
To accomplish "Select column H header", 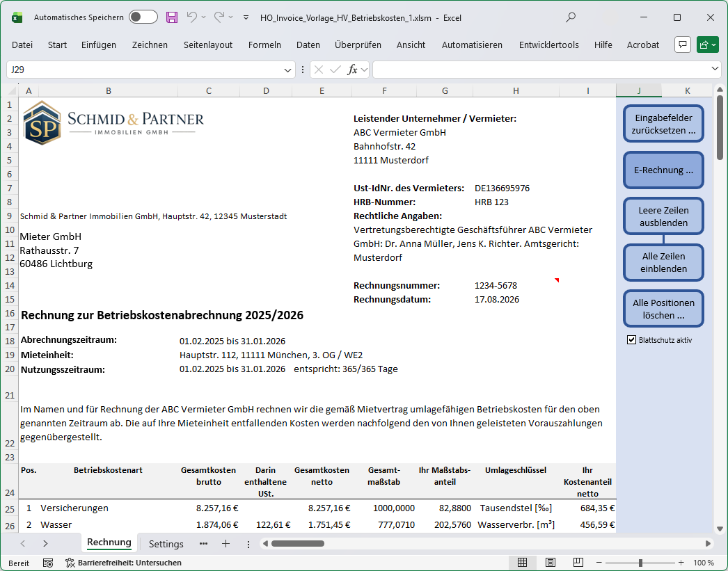I will 516,91.
